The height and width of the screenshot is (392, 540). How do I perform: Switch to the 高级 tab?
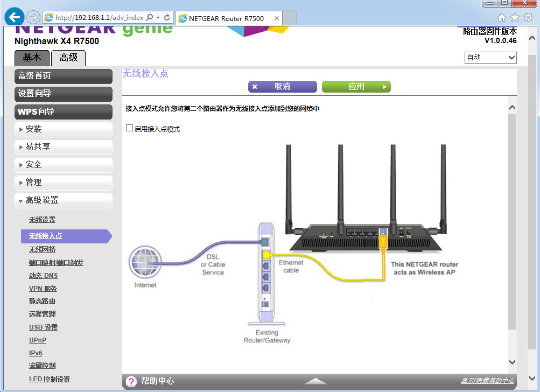click(x=68, y=58)
